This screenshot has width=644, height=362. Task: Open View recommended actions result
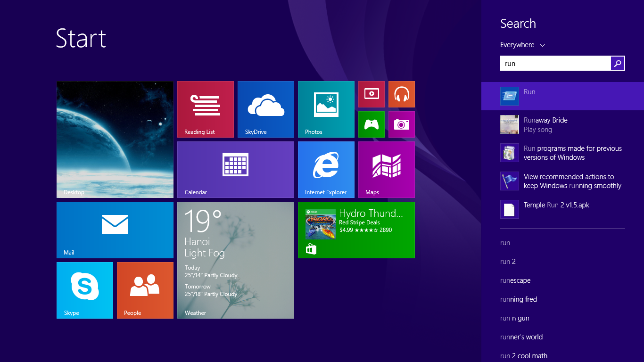(x=562, y=181)
